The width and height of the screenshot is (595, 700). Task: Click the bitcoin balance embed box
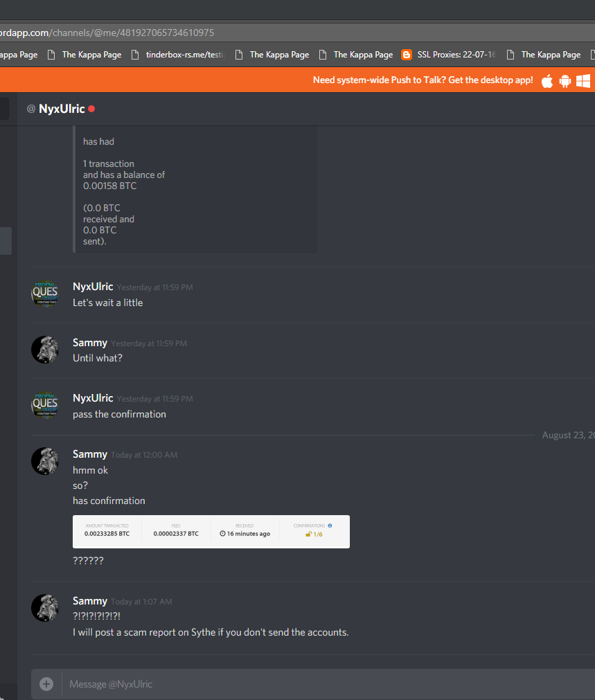click(195, 189)
